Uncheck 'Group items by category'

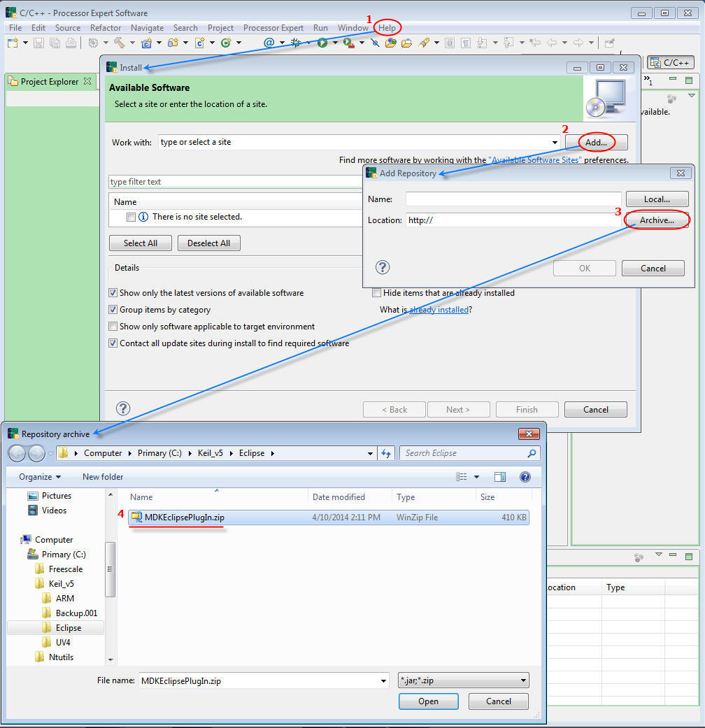(113, 310)
